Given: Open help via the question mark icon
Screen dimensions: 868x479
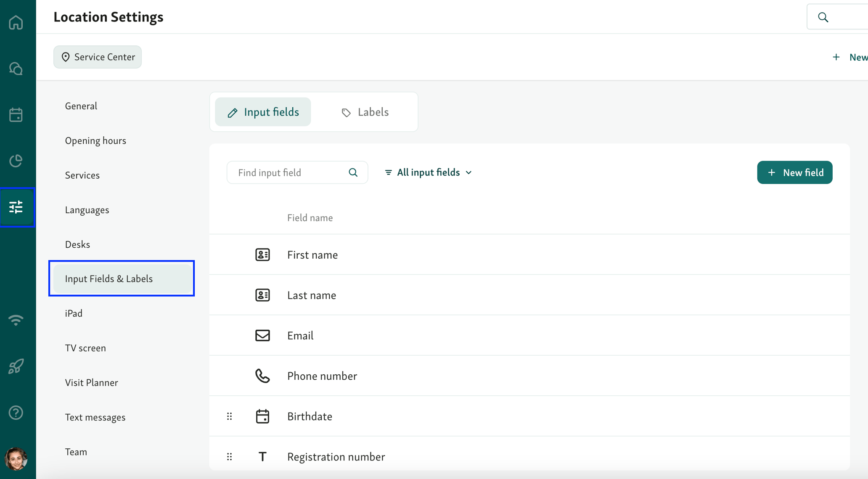Looking at the screenshot, I should click(16, 413).
